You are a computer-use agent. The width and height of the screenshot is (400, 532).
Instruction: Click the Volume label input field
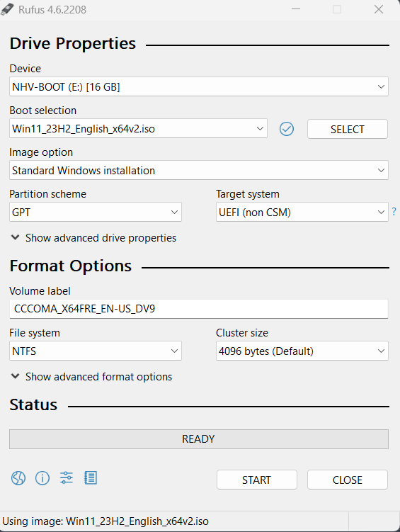[199, 309]
